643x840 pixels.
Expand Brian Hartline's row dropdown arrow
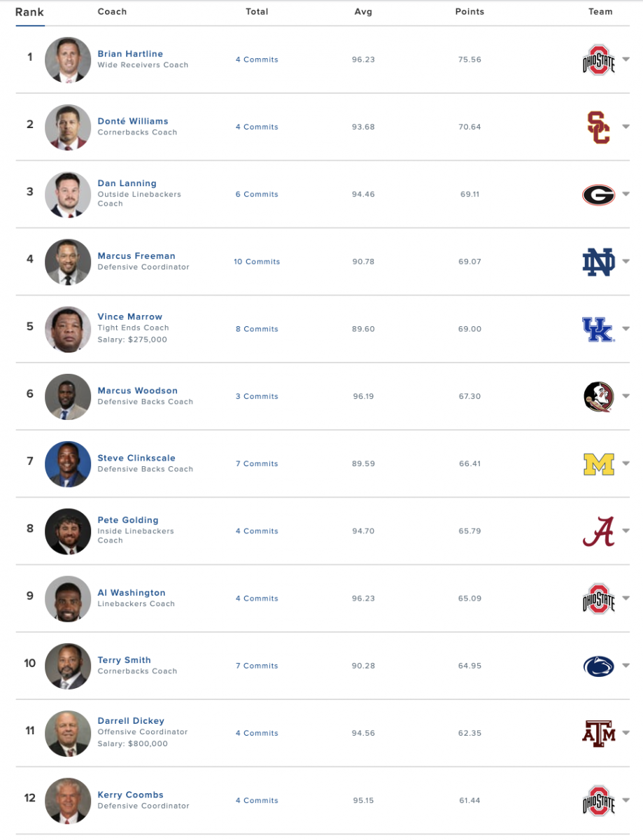(x=626, y=59)
